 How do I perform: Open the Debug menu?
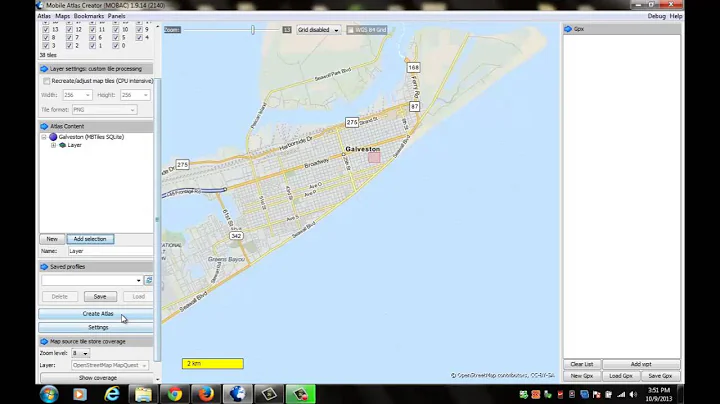657,16
